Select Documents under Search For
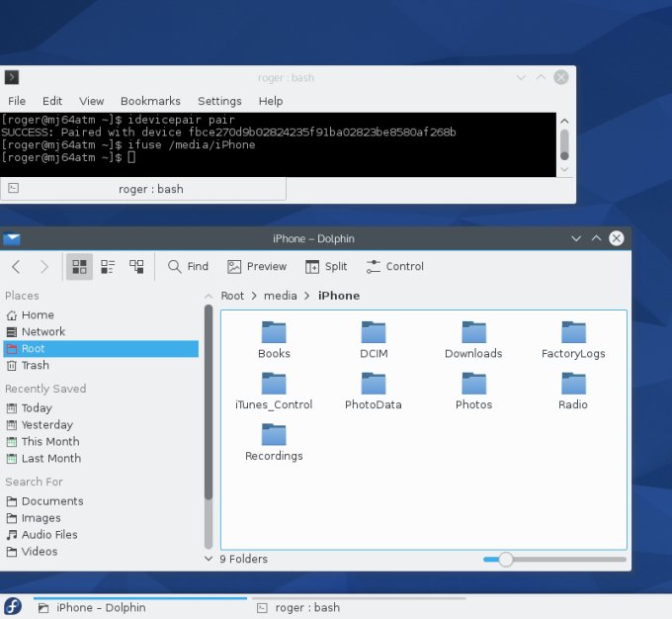Viewport: 672px width, 619px height. point(51,501)
